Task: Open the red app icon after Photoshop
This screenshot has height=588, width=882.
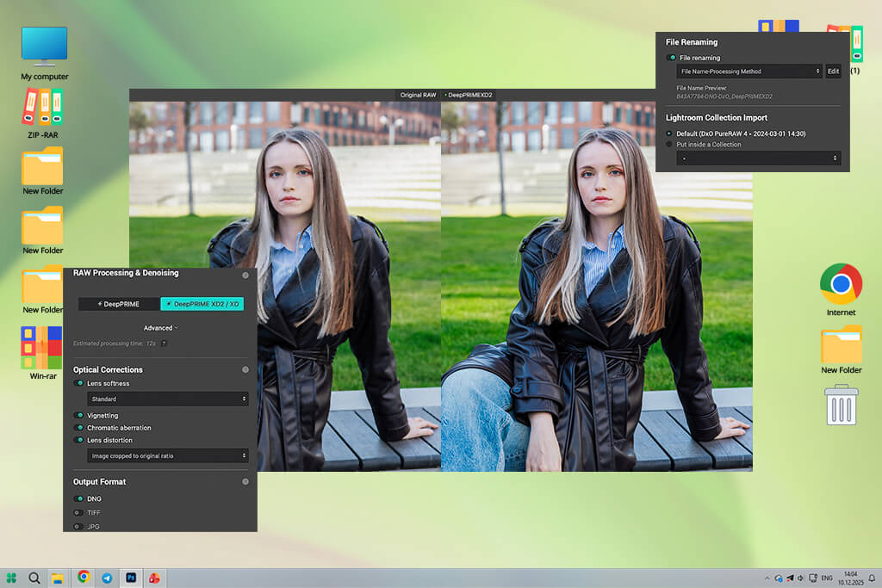Action: (154, 578)
